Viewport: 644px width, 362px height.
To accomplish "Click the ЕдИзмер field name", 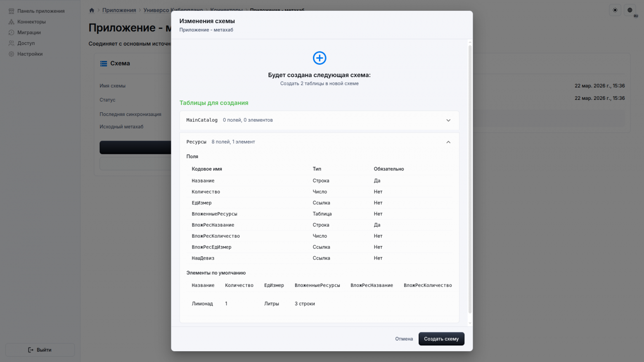I will [x=201, y=203].
